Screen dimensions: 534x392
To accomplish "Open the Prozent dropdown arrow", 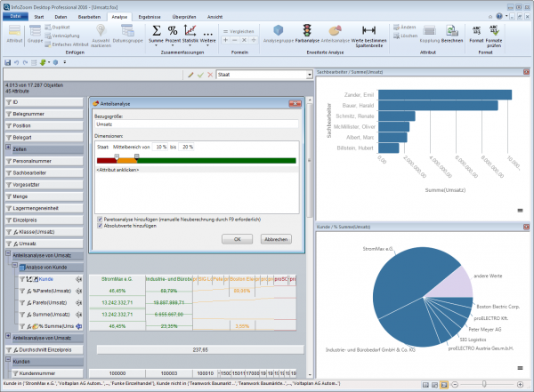I will tap(173, 45).
